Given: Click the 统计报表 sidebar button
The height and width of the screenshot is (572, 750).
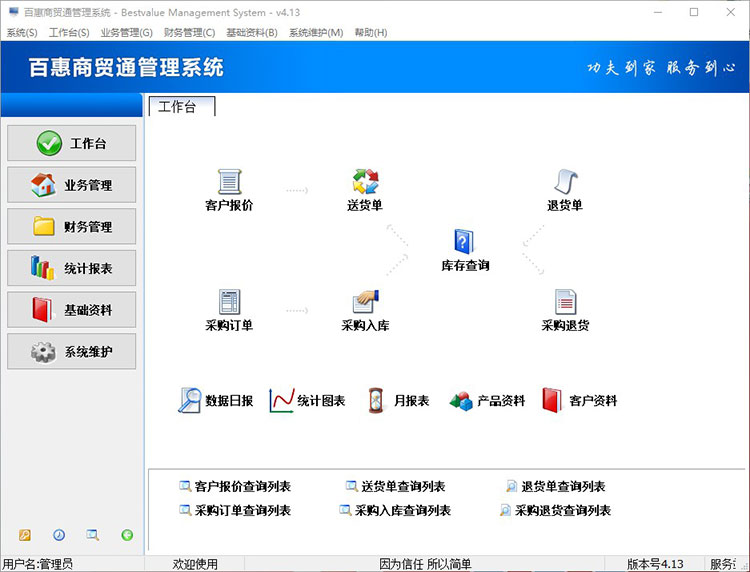Looking at the screenshot, I should [72, 268].
